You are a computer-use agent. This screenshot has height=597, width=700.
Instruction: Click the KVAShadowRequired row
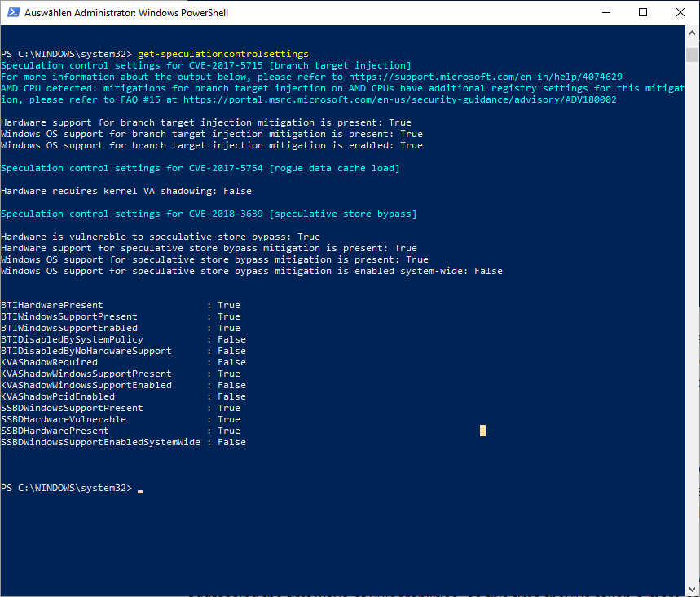click(x=123, y=362)
